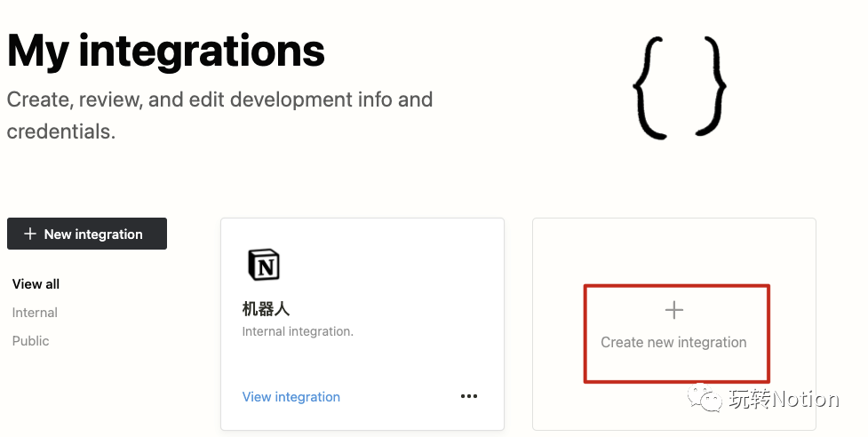The width and height of the screenshot is (868, 437).
Task: Click the word credentials in the description
Action: point(60,132)
